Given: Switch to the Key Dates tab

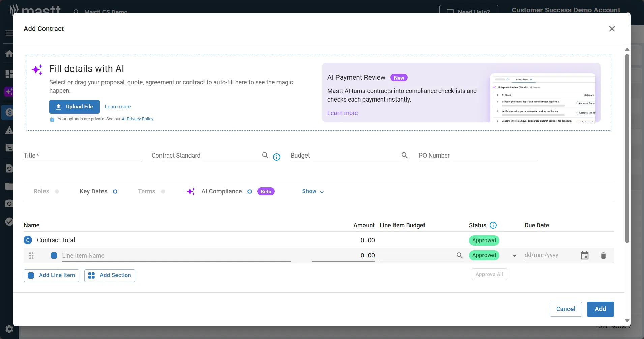Looking at the screenshot, I should click(98, 191).
